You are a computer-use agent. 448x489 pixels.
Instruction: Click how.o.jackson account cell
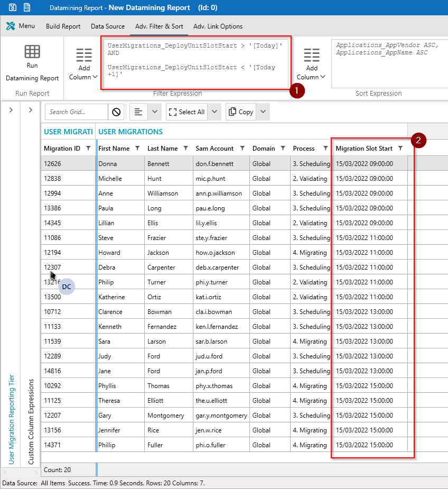(221, 253)
